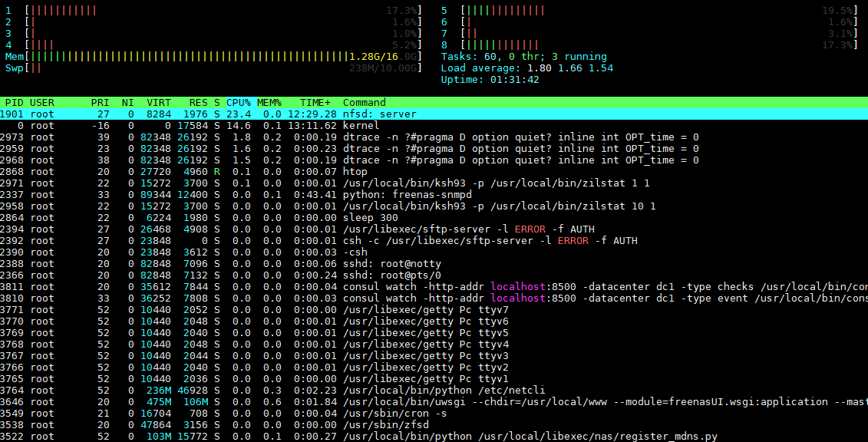Click the CPU 5 usage meter bar
868x442 pixels.
click(x=649, y=11)
